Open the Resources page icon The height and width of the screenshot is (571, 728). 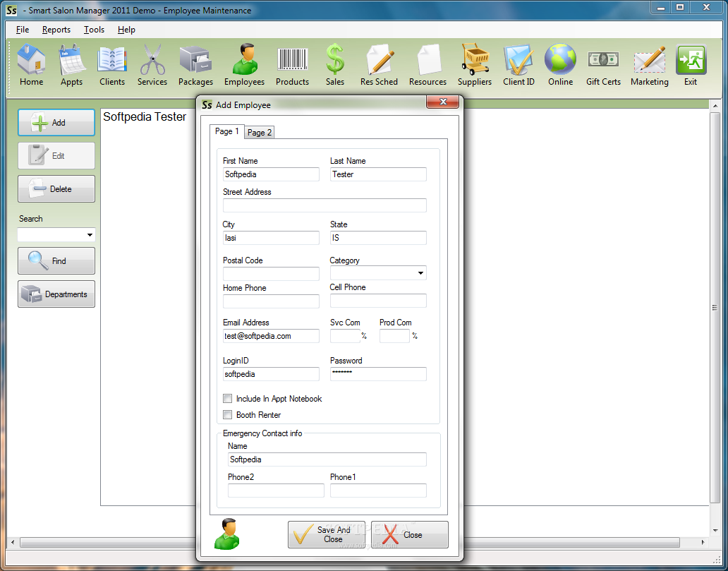click(427, 64)
